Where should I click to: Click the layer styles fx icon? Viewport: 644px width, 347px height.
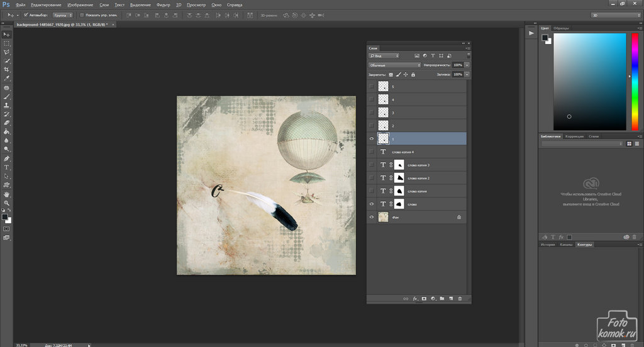pos(415,298)
